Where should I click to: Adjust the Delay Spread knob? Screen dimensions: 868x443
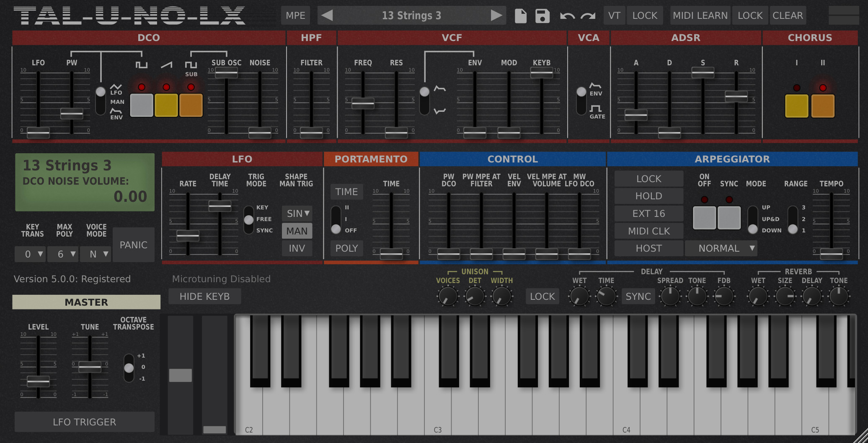(670, 296)
